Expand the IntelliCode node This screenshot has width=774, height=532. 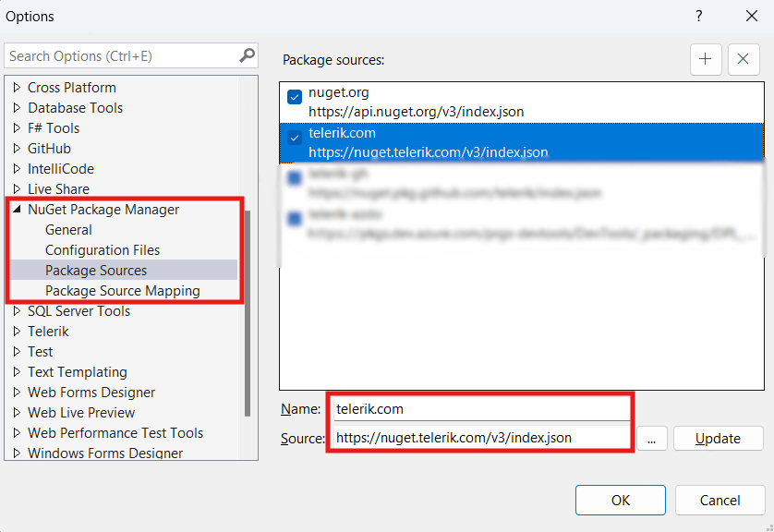coord(17,169)
